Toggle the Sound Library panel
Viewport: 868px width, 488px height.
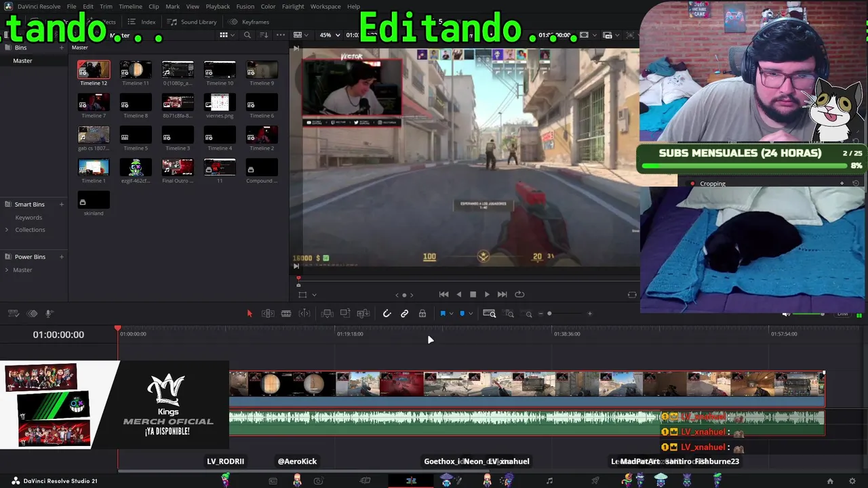(192, 22)
